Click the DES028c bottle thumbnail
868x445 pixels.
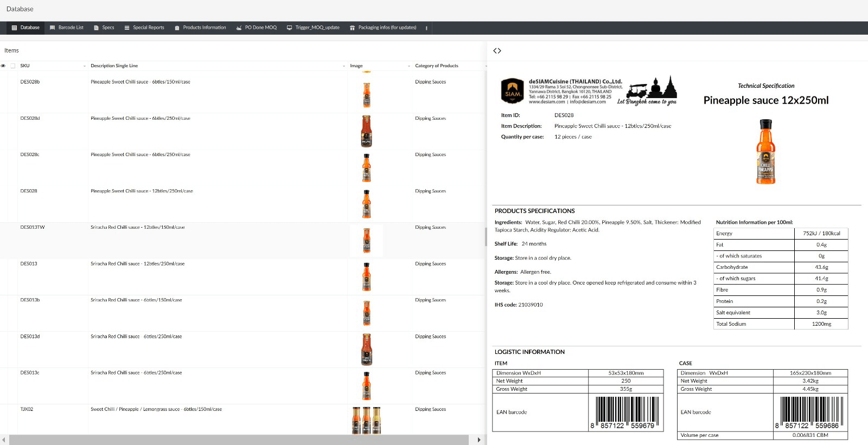(x=367, y=167)
